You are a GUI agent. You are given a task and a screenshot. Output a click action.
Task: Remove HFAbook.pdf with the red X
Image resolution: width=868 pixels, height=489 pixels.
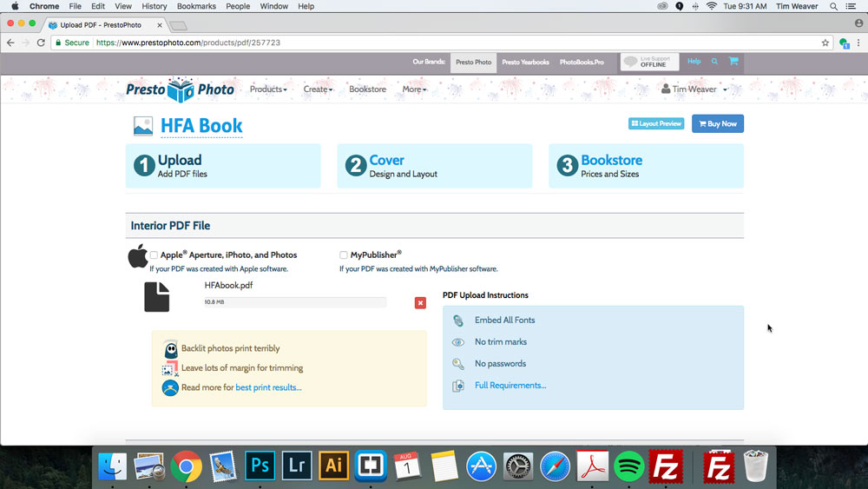(420, 303)
